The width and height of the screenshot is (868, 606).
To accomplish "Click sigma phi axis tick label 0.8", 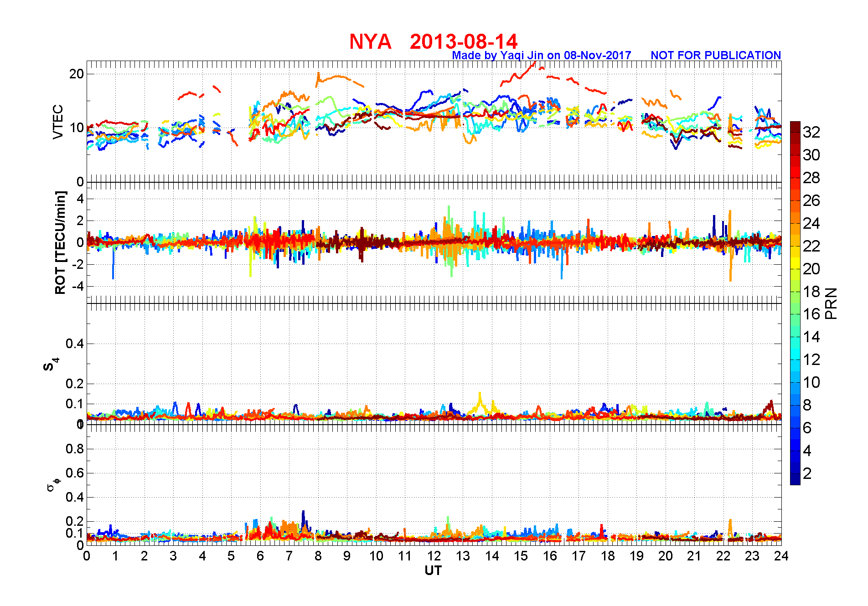I will (74, 449).
